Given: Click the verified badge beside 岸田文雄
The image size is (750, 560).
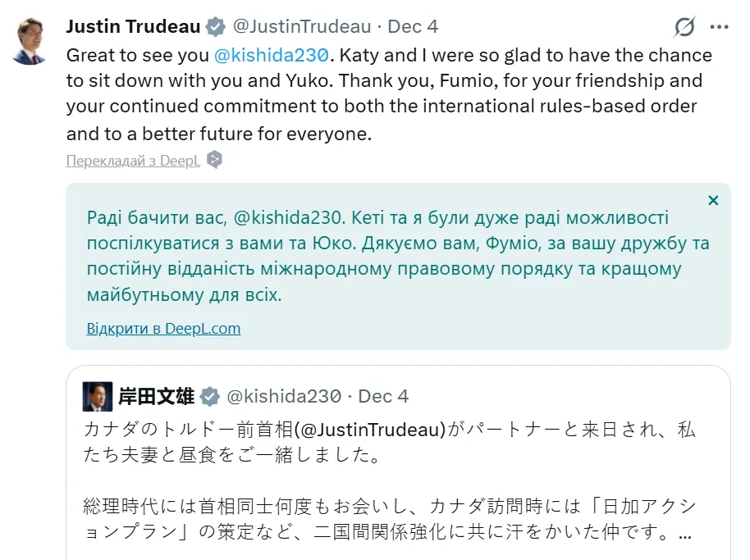Looking at the screenshot, I should coord(210,397).
